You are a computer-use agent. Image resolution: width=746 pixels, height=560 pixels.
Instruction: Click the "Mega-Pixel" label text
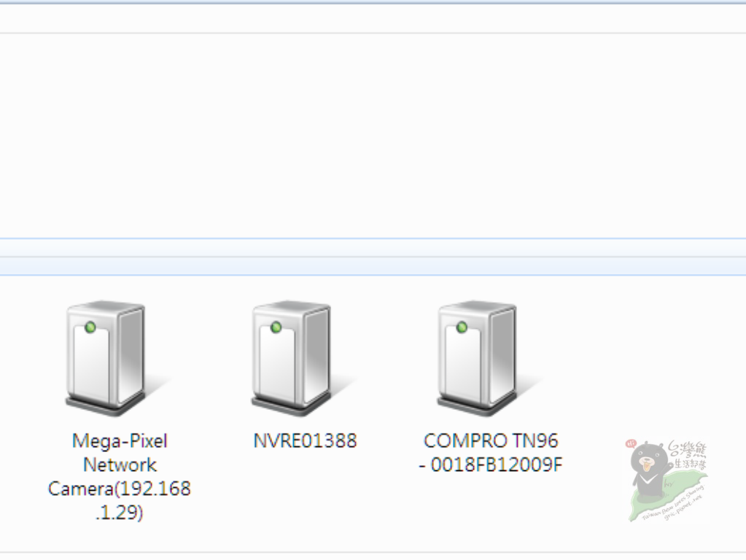[x=120, y=441]
